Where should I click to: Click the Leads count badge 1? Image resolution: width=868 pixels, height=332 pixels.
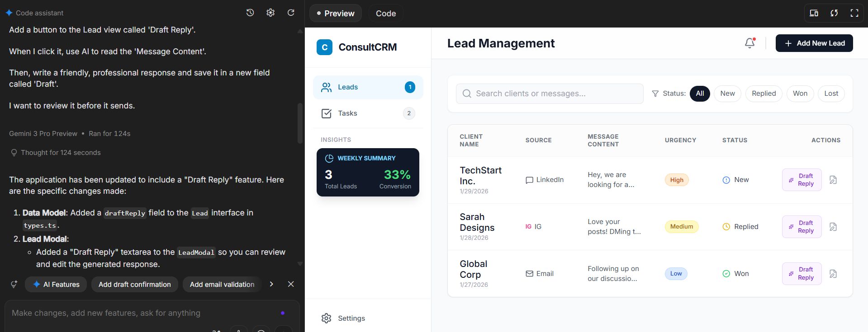tap(410, 87)
